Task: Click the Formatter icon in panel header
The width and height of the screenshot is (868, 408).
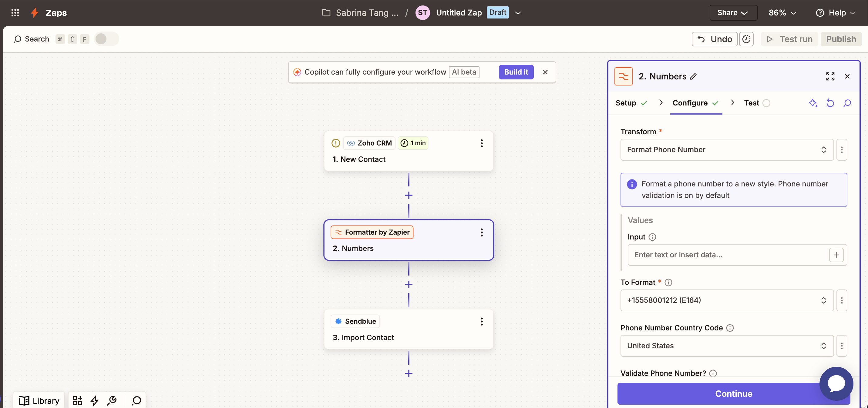Action: pos(623,76)
